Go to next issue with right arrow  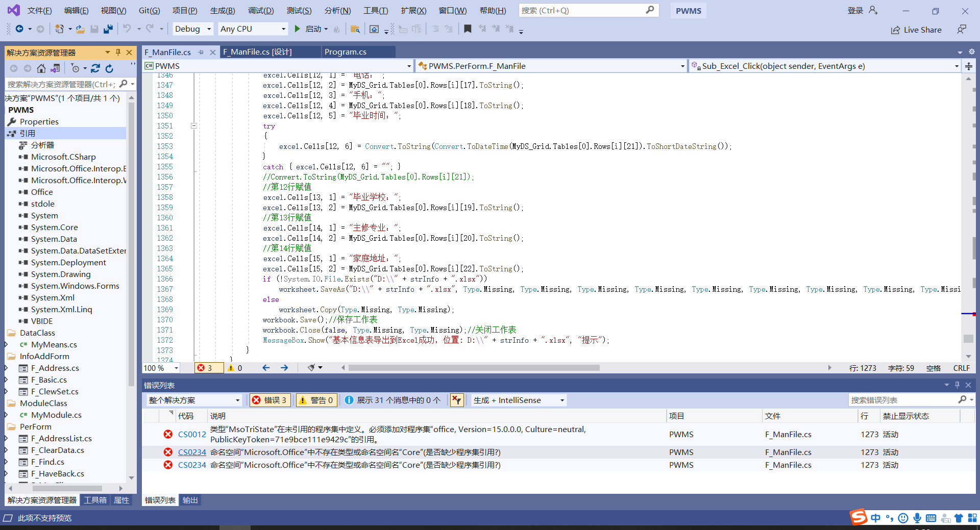[284, 368]
